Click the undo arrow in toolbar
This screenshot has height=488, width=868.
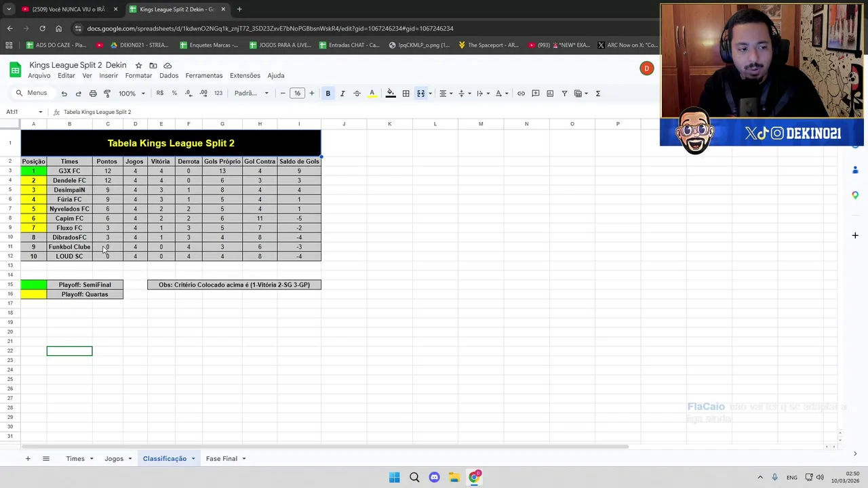[x=64, y=94]
